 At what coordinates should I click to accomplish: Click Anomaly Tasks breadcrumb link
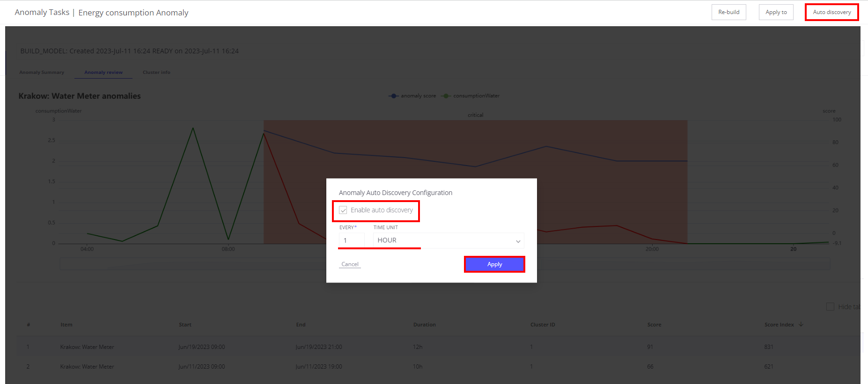click(42, 12)
